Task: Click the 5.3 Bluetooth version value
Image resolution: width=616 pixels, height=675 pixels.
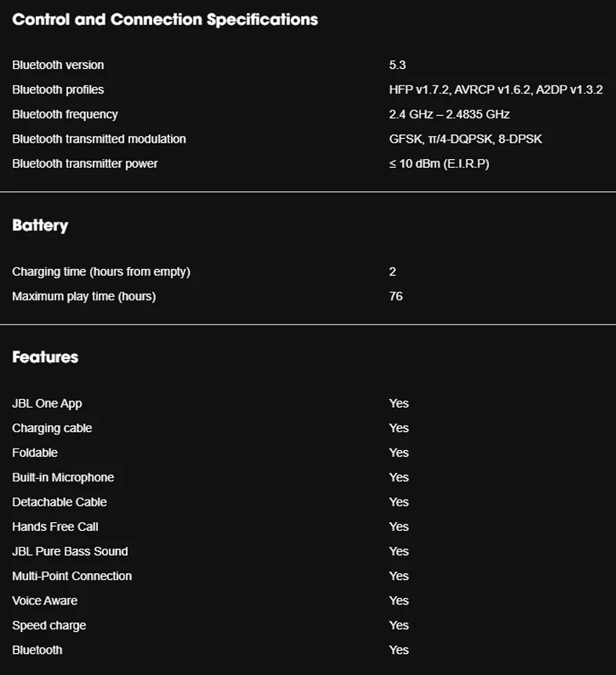Action: tap(397, 65)
